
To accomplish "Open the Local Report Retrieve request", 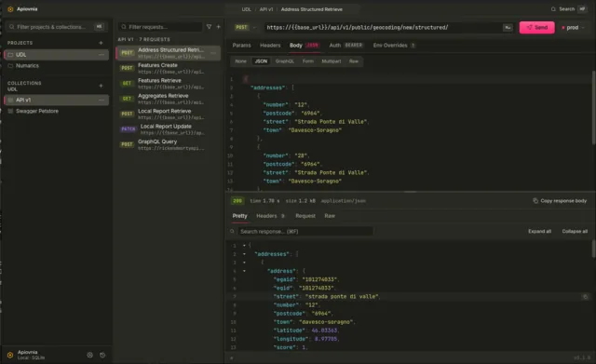I will tap(168, 114).
